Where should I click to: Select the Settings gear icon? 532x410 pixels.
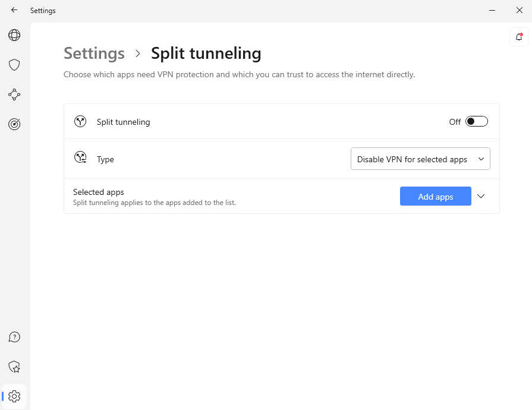click(x=15, y=396)
